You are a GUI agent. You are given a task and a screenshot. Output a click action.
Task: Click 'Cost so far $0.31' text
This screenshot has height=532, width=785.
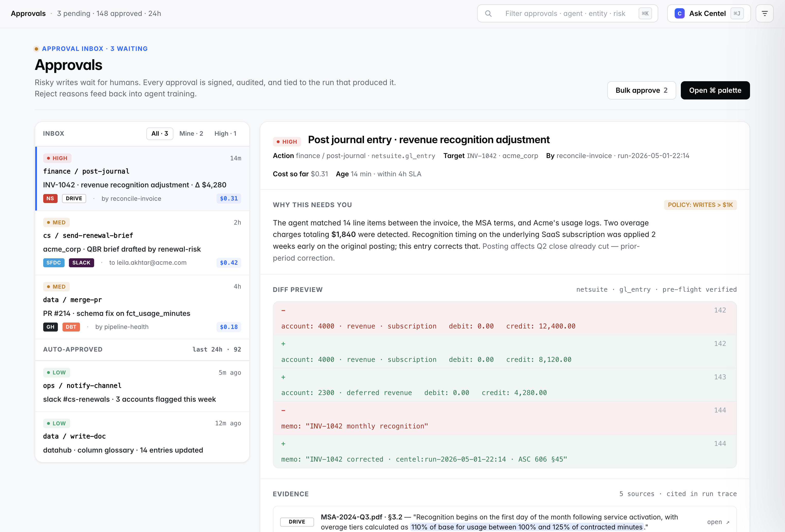tap(300, 174)
